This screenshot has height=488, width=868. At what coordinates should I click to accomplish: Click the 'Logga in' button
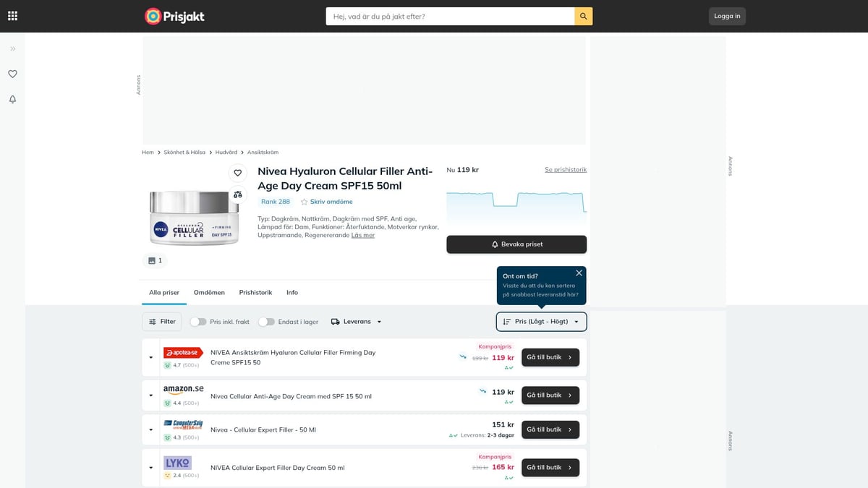(x=727, y=16)
